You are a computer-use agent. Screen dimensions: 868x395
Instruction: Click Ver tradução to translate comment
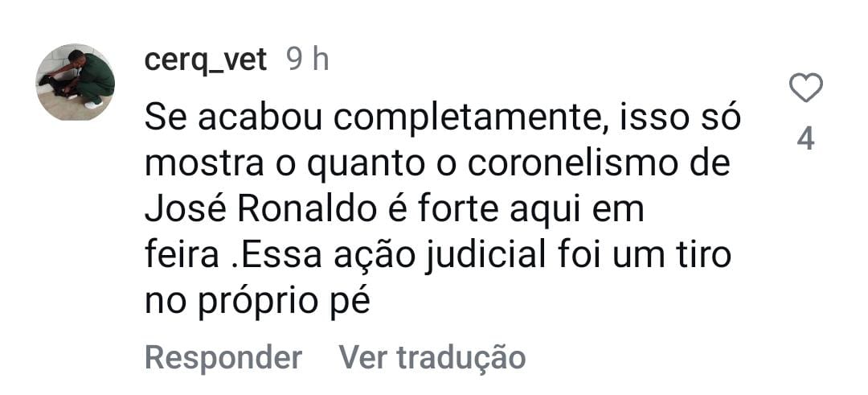[x=432, y=357]
